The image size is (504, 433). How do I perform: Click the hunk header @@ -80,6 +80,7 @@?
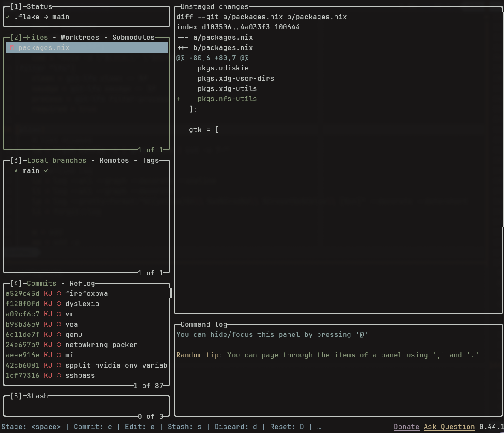tap(212, 58)
